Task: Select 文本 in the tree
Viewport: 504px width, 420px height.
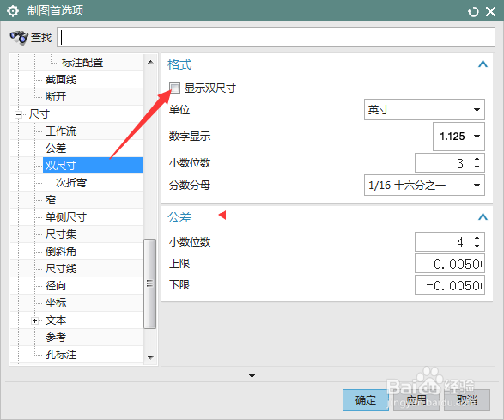Action: (56, 320)
